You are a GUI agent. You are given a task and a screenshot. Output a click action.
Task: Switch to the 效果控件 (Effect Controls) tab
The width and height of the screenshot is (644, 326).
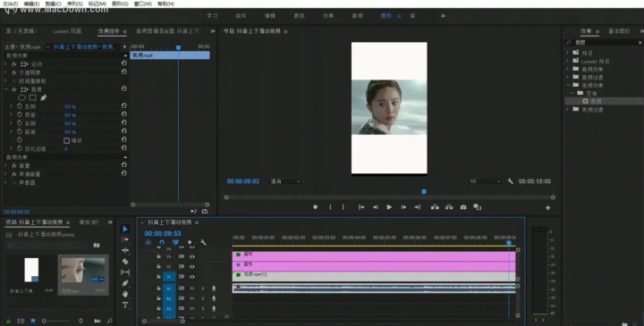tap(109, 31)
